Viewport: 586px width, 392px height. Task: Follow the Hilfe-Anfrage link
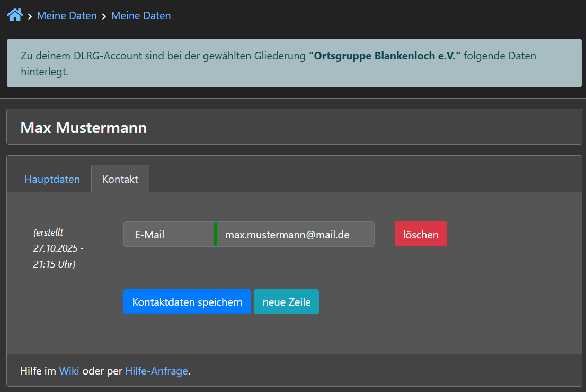coord(156,371)
